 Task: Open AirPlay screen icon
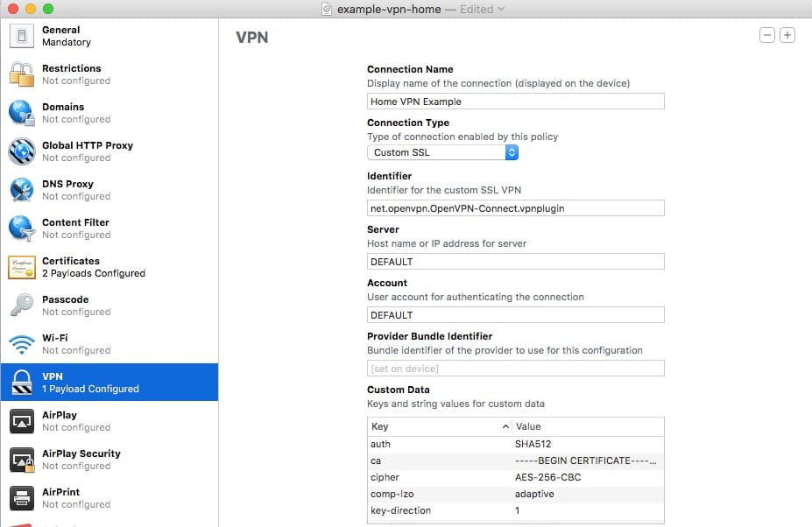click(x=22, y=421)
